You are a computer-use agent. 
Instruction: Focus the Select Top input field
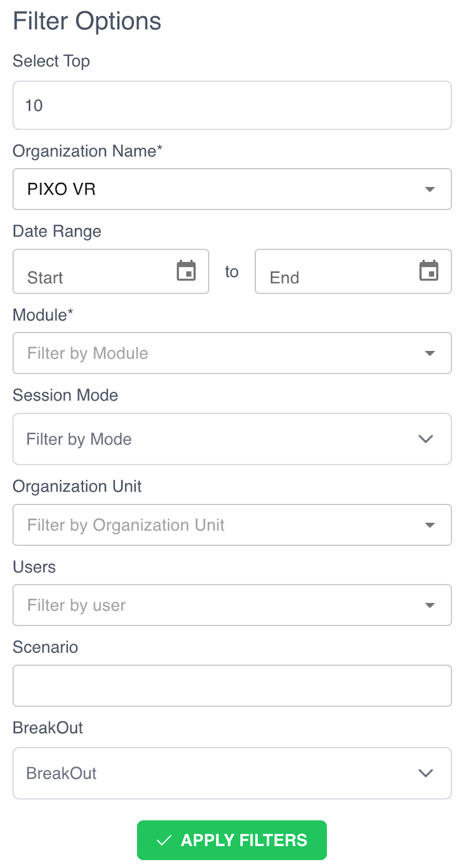pos(232,105)
